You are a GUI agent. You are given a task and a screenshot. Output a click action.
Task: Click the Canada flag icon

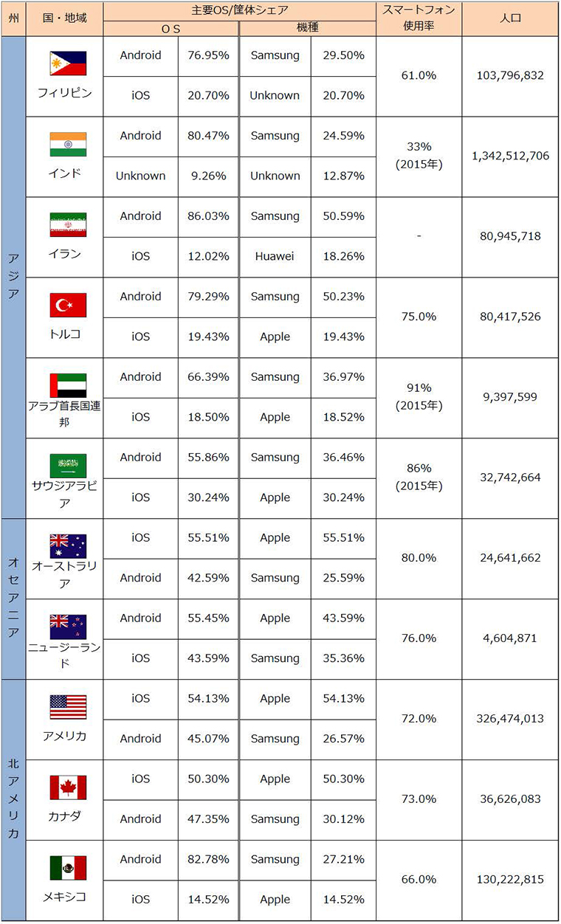(68, 787)
